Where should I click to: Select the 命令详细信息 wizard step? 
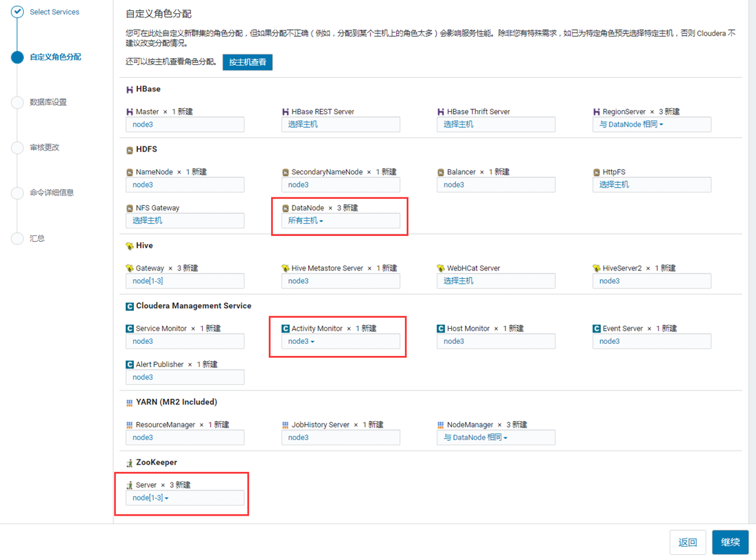pos(52,193)
